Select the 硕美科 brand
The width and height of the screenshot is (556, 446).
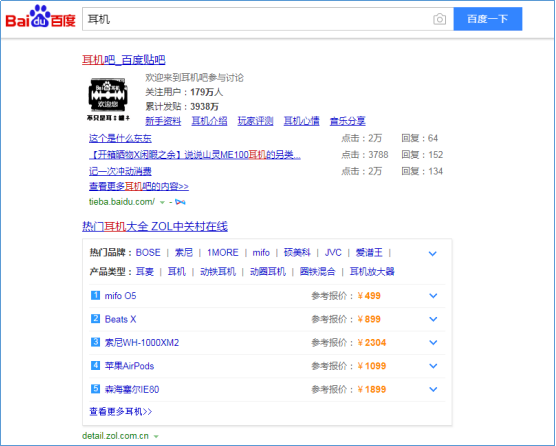pyautogui.click(x=297, y=252)
